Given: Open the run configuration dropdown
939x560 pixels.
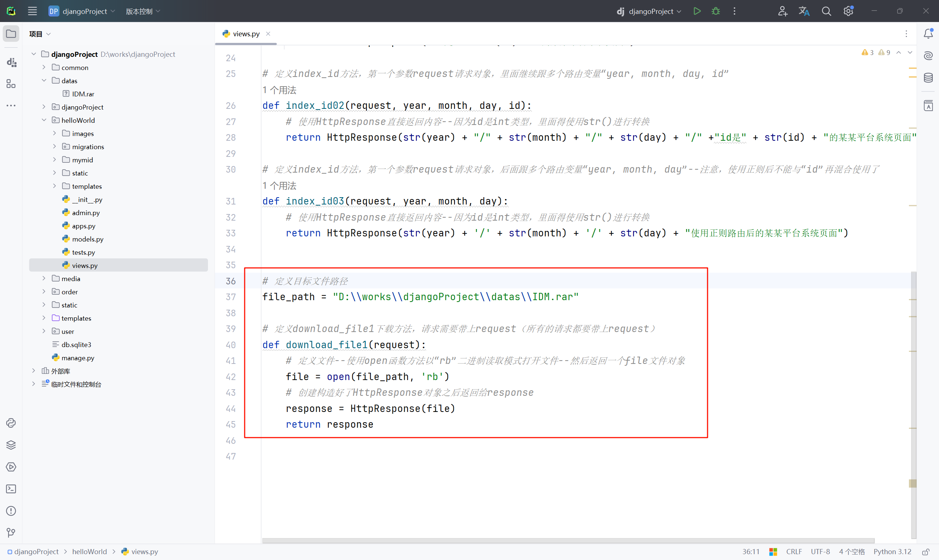Looking at the screenshot, I should (648, 11).
